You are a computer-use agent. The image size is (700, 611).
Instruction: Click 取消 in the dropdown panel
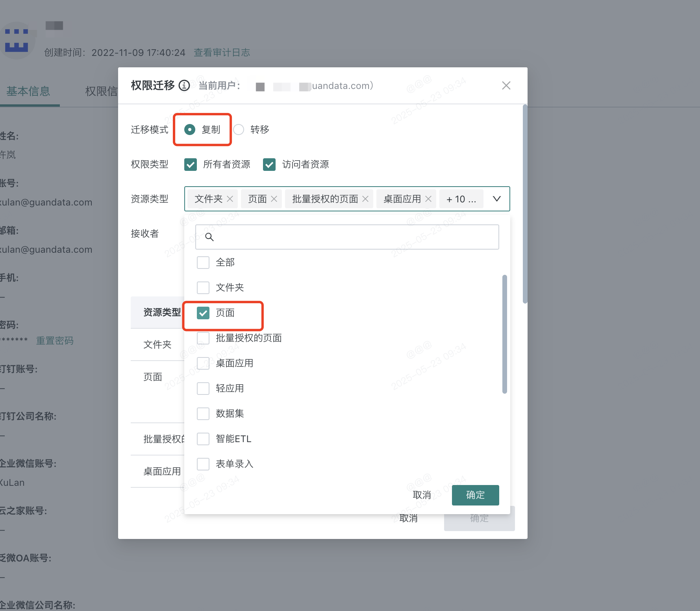422,495
